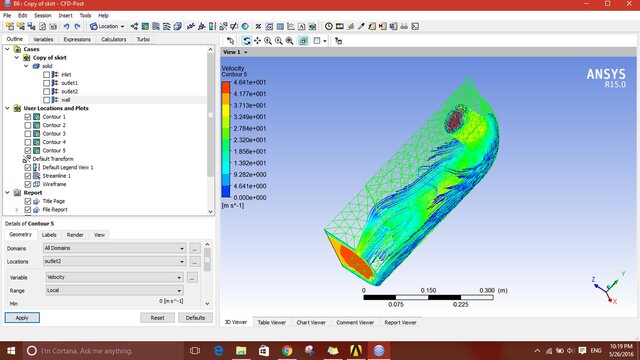Select the Probe tool icon

(x=361, y=27)
